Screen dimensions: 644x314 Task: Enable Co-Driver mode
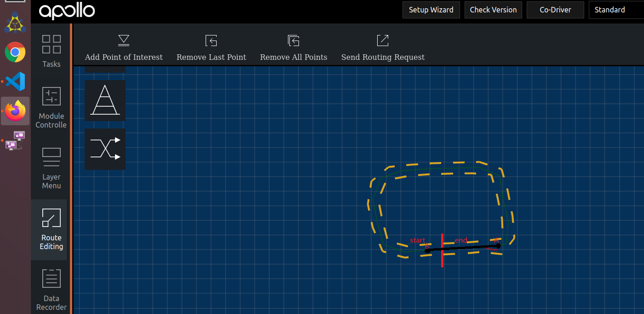tap(555, 10)
